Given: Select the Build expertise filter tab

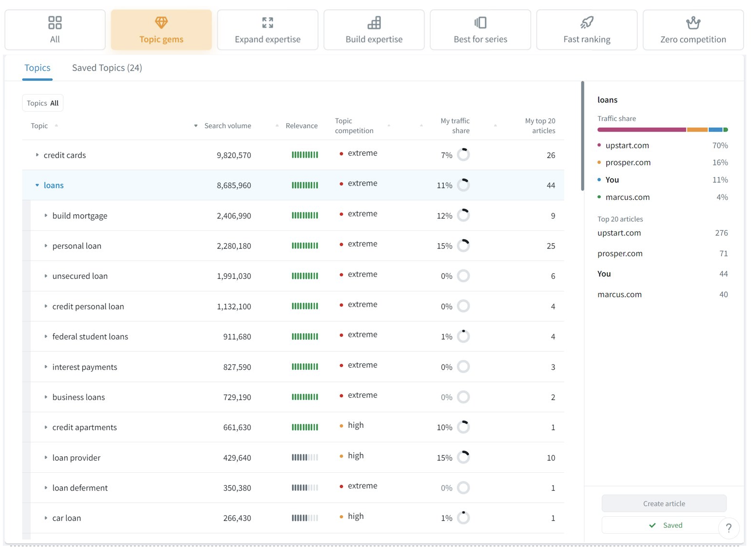Looking at the screenshot, I should tap(374, 29).
